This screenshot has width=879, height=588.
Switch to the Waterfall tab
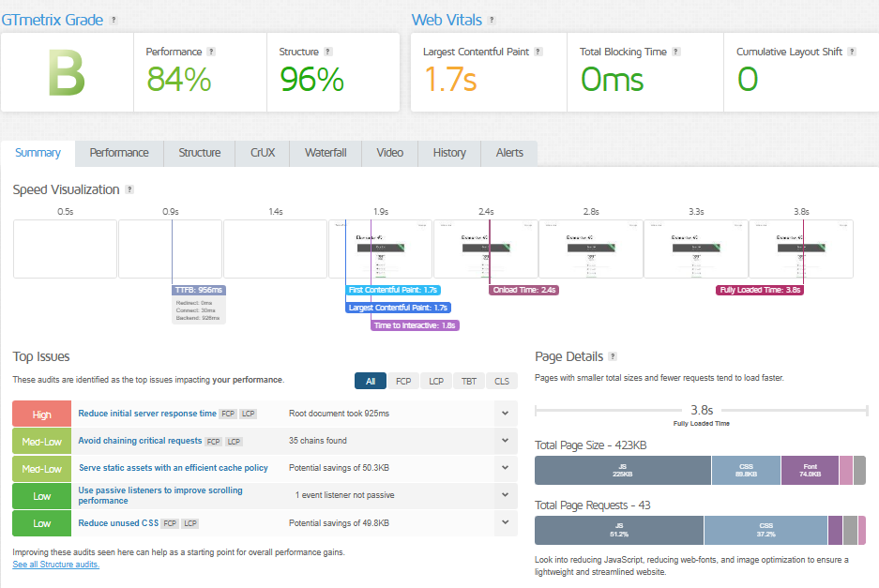coord(326,153)
